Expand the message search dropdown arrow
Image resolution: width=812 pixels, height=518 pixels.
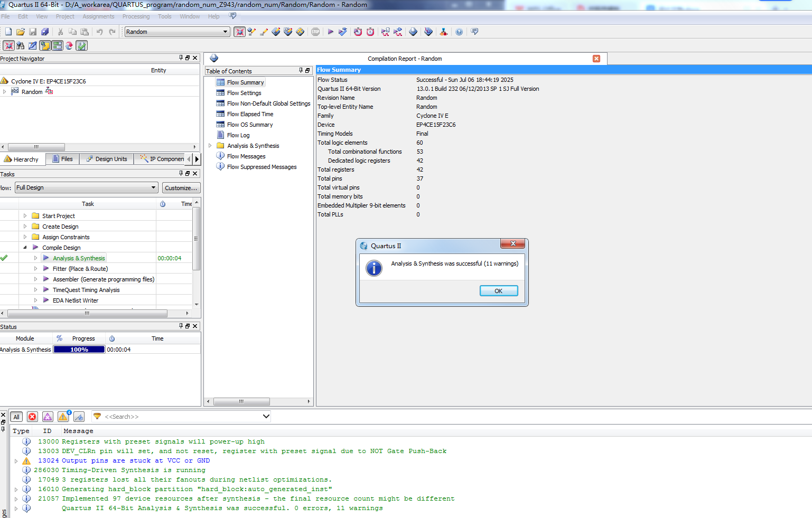tap(266, 417)
